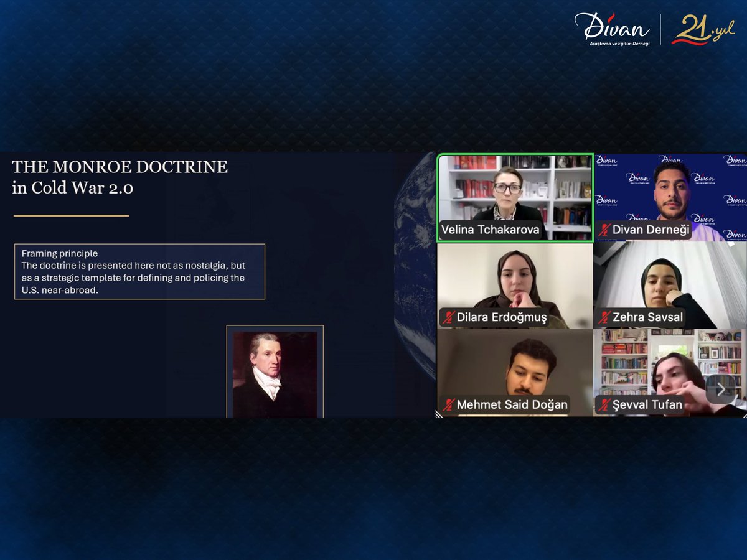747x560 pixels.
Task: Select Velina Tchakarova's video tile
Action: pos(515,197)
